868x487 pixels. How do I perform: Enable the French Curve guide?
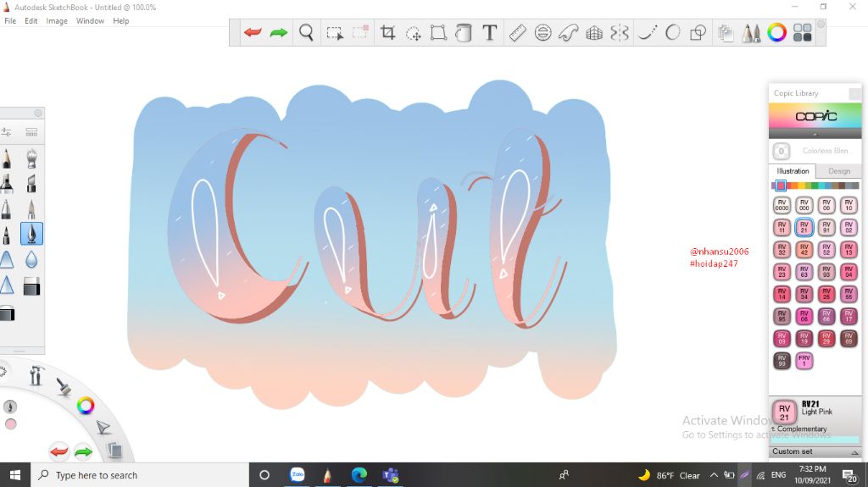pos(569,33)
